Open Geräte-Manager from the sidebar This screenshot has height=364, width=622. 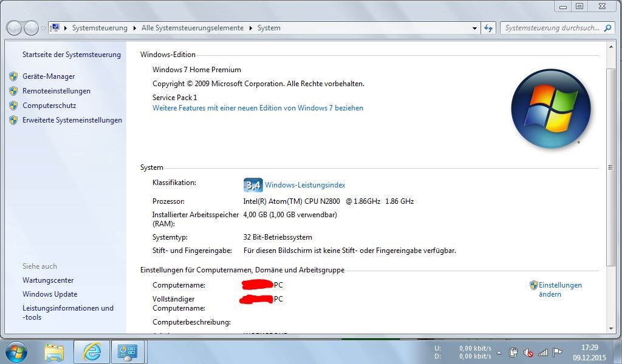click(49, 76)
